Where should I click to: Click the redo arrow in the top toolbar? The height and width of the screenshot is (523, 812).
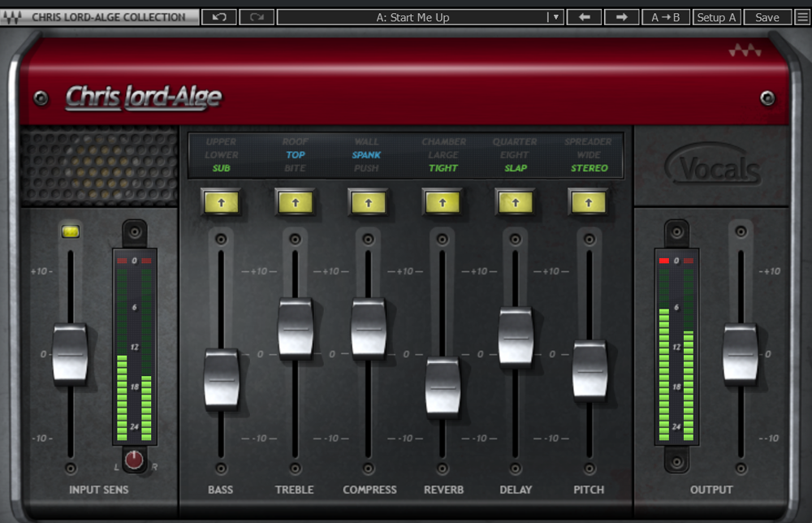click(x=257, y=17)
